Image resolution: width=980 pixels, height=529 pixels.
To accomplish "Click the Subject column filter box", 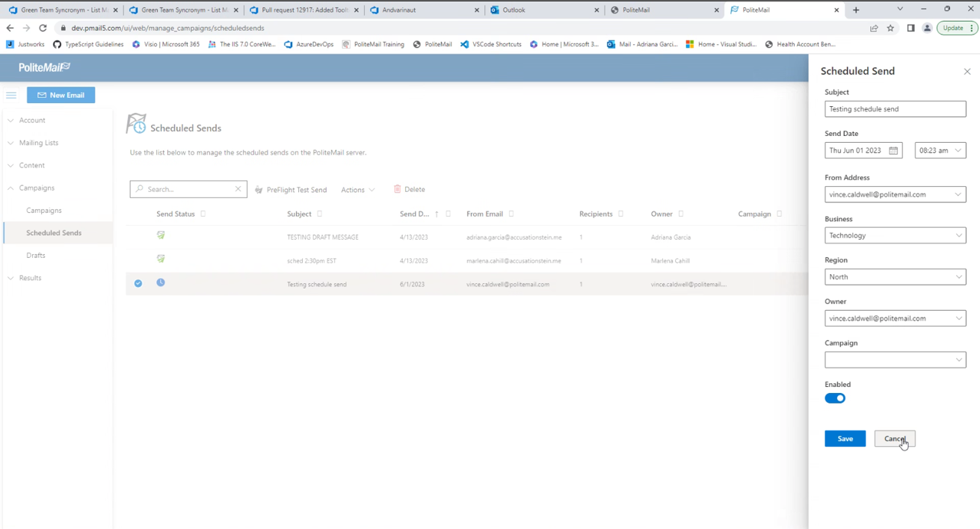I will (x=320, y=214).
